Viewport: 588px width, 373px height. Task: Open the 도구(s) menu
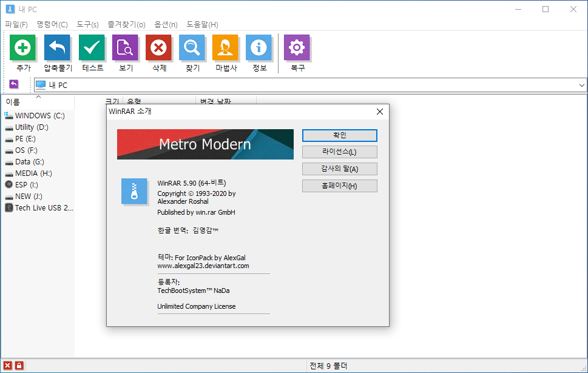(x=87, y=24)
